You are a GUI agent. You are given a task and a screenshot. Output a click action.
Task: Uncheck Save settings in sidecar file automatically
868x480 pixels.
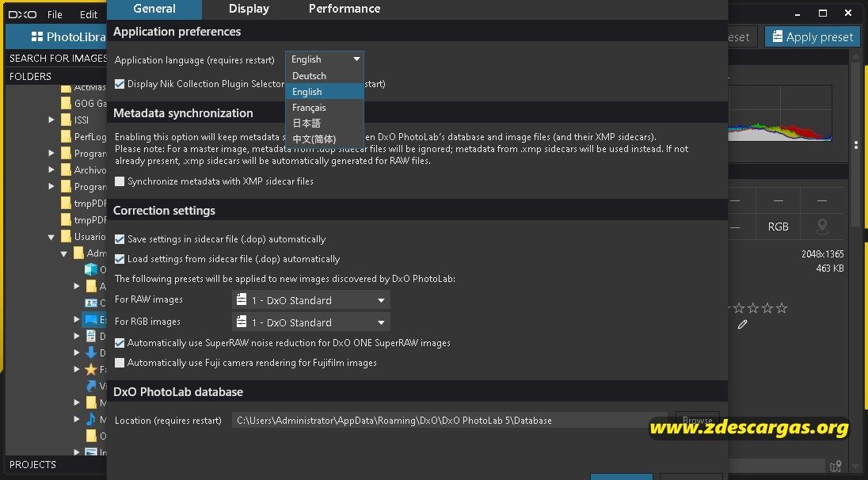(x=120, y=239)
